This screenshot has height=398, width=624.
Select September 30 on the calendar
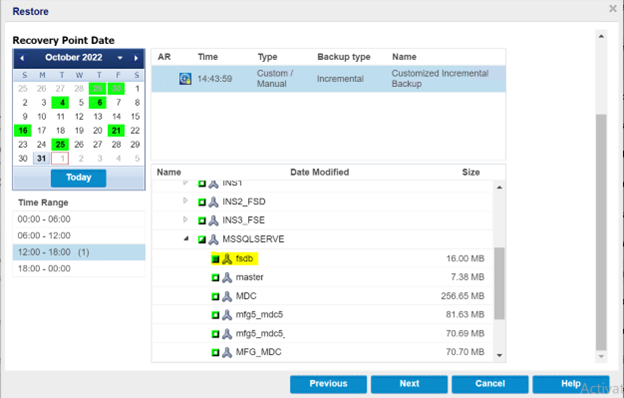(x=116, y=89)
